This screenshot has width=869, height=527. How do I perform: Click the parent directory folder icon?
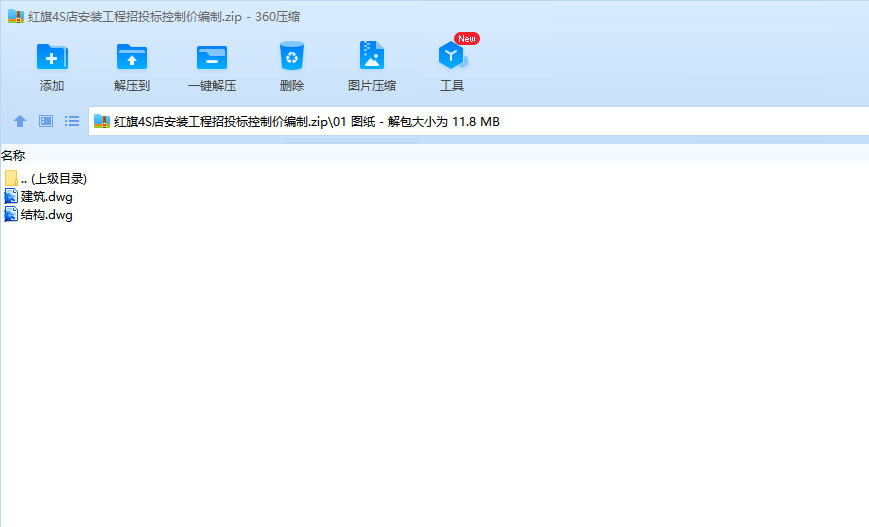(x=11, y=178)
